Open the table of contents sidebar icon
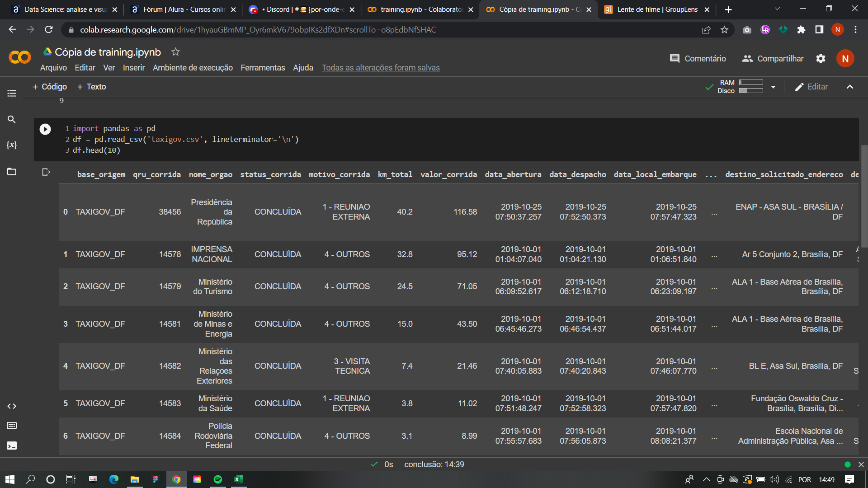The image size is (868, 488). [12, 93]
